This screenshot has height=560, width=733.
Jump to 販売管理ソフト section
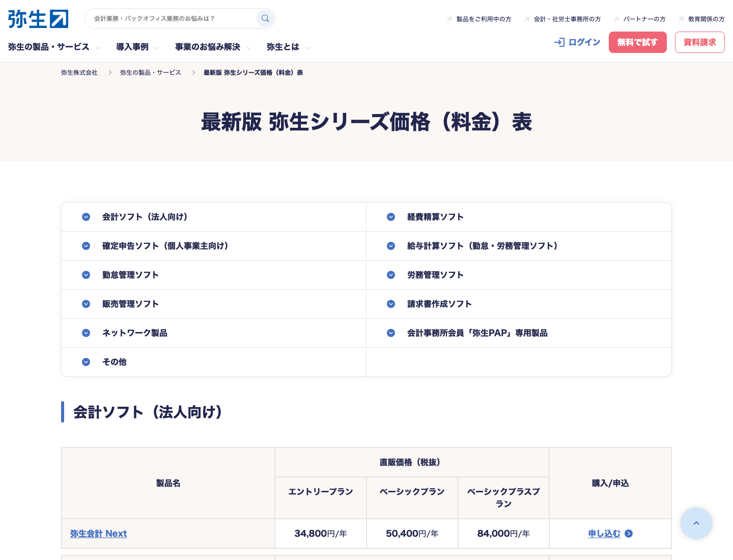click(214, 304)
